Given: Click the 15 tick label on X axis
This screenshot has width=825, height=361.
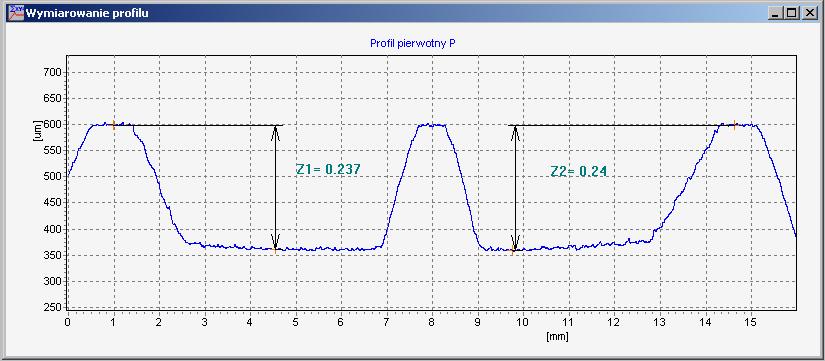Looking at the screenshot, I should (751, 322).
